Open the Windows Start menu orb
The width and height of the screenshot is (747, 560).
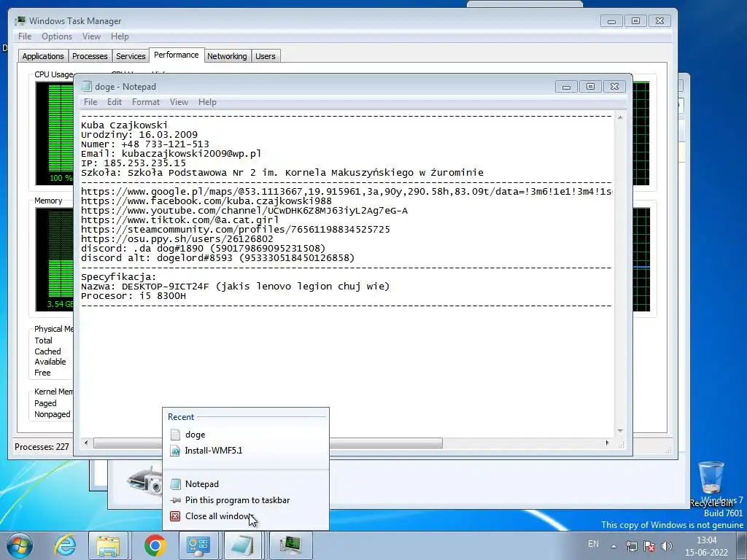(19, 545)
